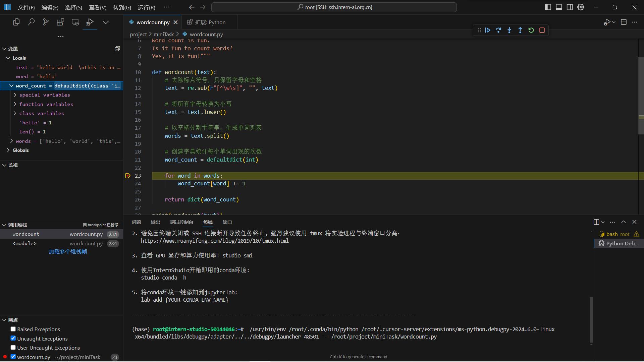
Task: Toggle the bottom panel layout icon
Action: (559, 7)
